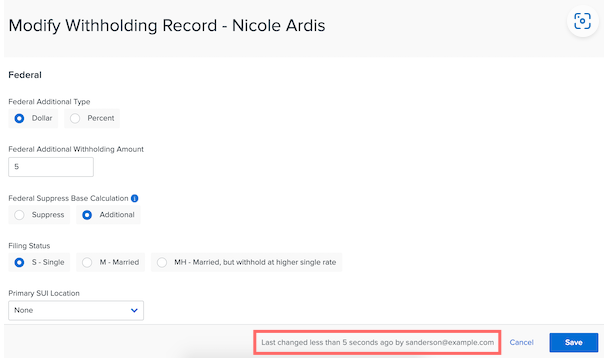This screenshot has height=360, width=612.
Task: Click the Federal Additional Withholding Amount field
Action: (51, 167)
